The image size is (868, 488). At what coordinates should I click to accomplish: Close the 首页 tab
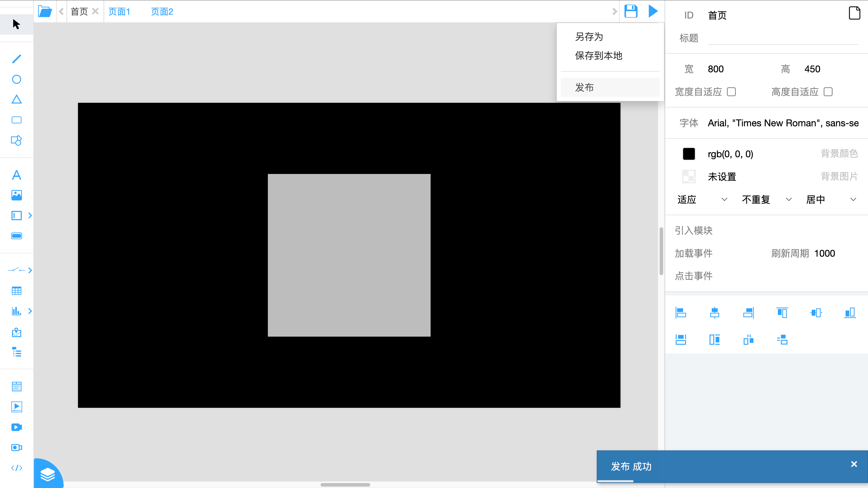95,12
